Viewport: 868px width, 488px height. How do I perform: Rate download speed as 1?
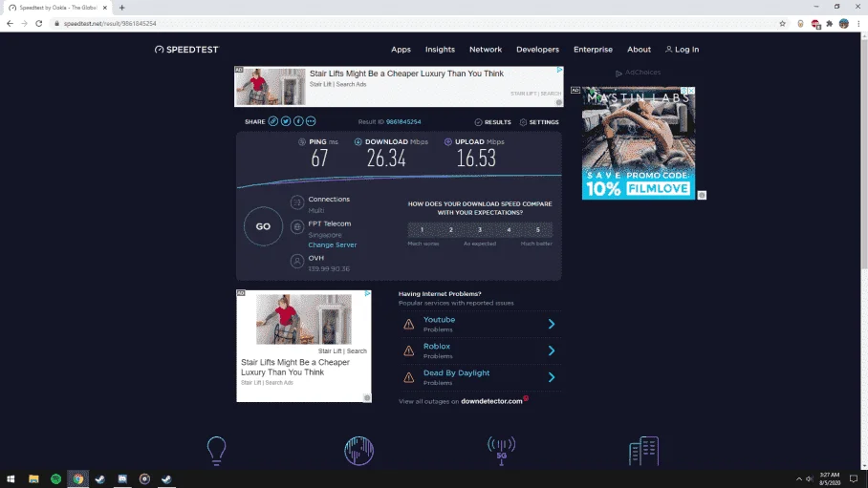point(422,229)
